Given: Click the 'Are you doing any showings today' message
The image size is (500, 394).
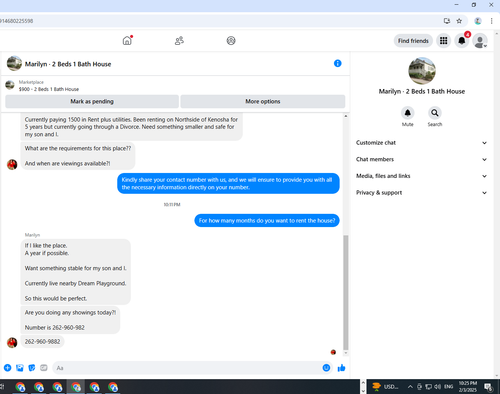Looking at the screenshot, I should click(70, 320).
